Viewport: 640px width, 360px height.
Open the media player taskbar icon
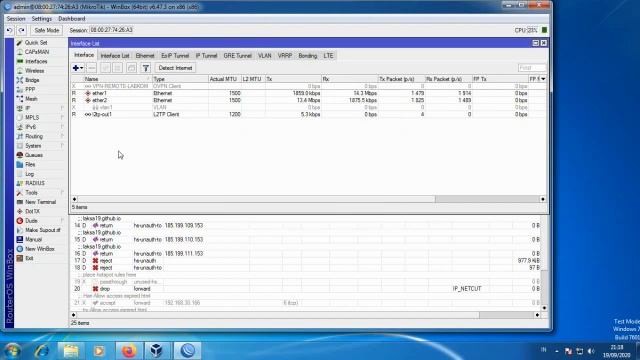99,351
